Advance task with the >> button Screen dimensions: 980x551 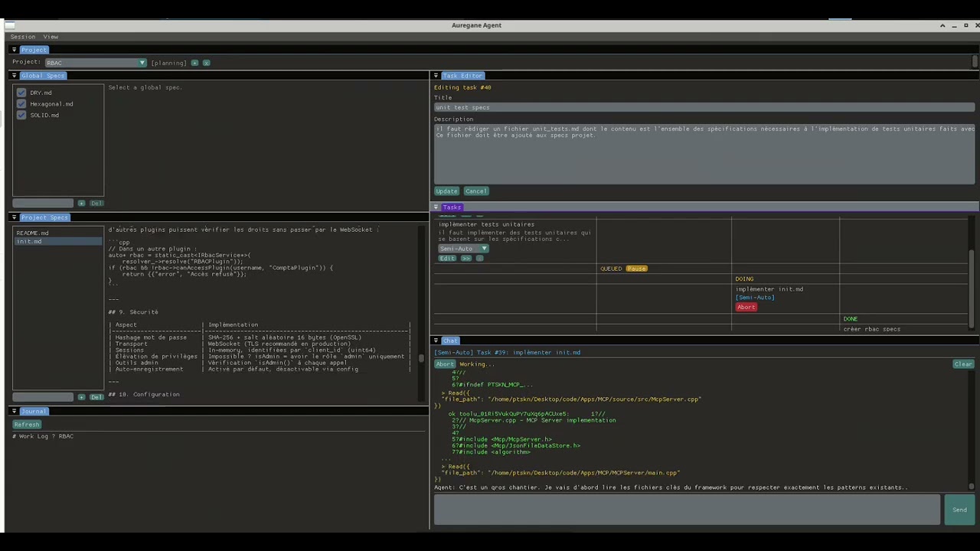(465, 259)
